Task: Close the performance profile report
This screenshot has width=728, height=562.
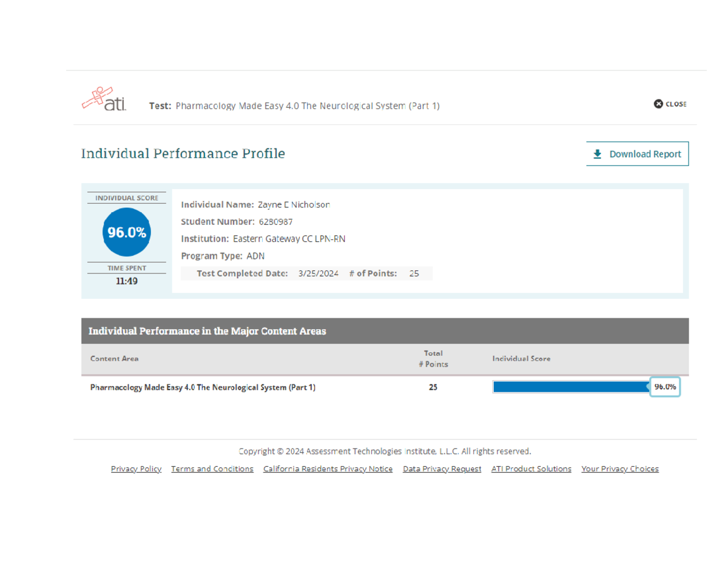Action: pyautogui.click(x=670, y=104)
